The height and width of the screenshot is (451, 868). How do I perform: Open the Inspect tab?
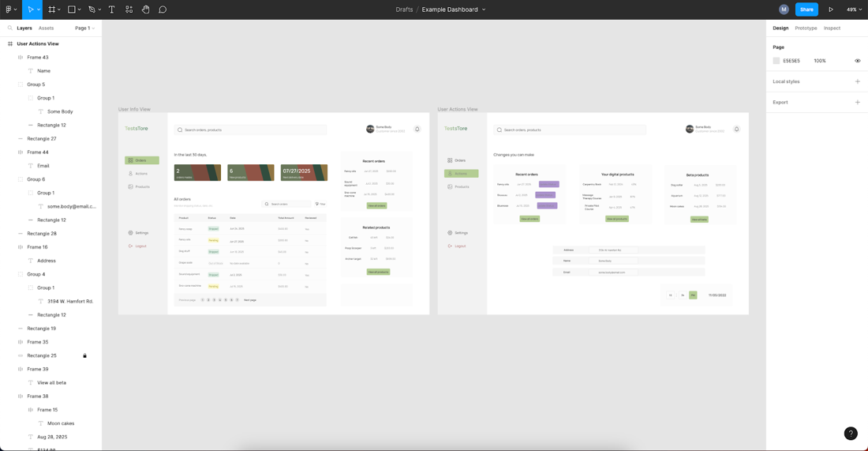[x=832, y=28]
